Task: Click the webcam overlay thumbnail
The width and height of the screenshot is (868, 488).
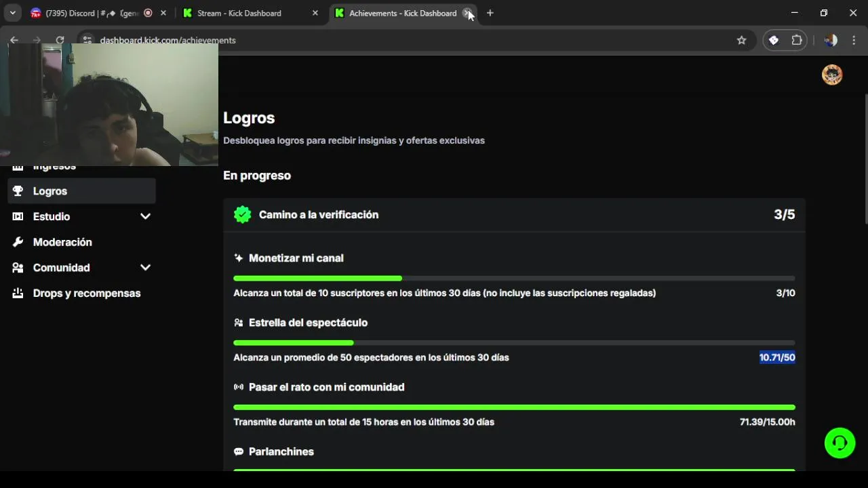Action: 109,105
